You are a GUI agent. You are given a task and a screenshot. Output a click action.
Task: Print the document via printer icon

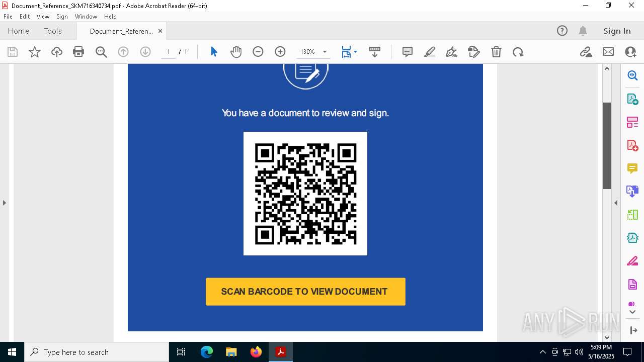point(78,52)
